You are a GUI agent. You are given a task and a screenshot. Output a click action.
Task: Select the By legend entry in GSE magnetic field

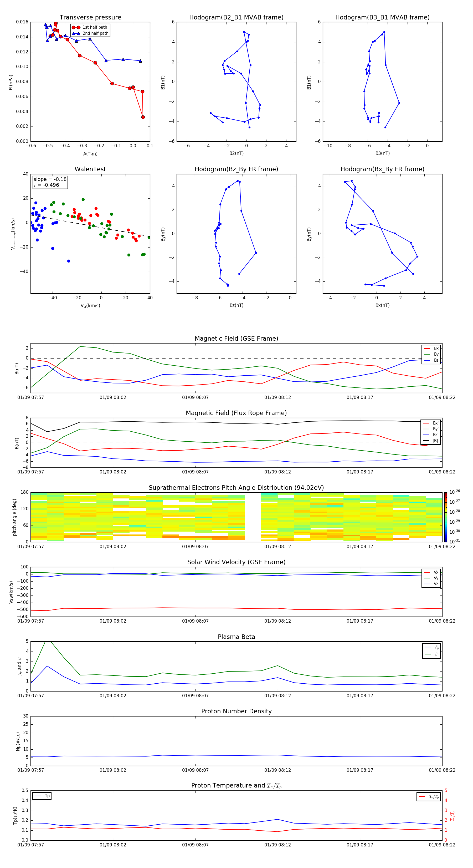pyautogui.click(x=431, y=354)
